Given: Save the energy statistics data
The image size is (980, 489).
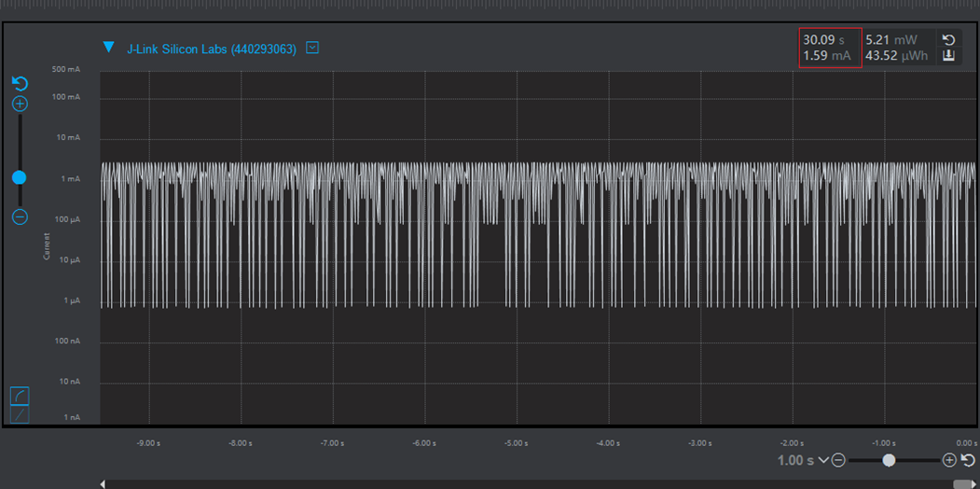Looking at the screenshot, I should coord(948,56).
